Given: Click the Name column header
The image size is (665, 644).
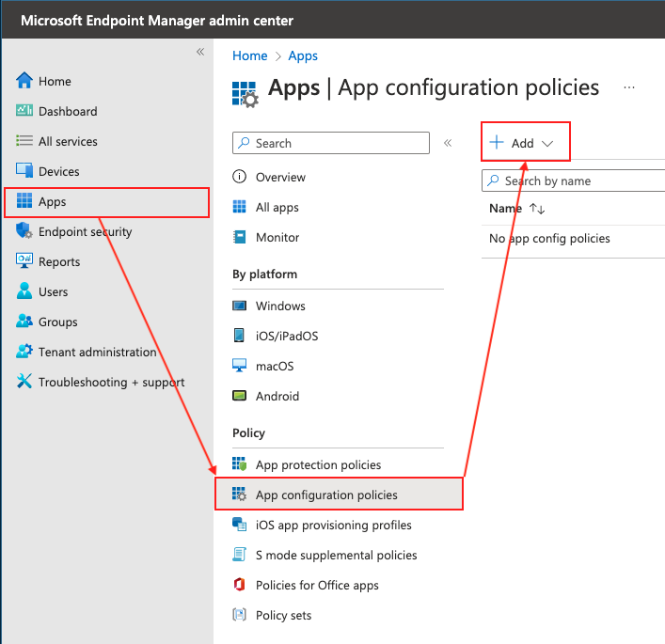Looking at the screenshot, I should tap(505, 208).
